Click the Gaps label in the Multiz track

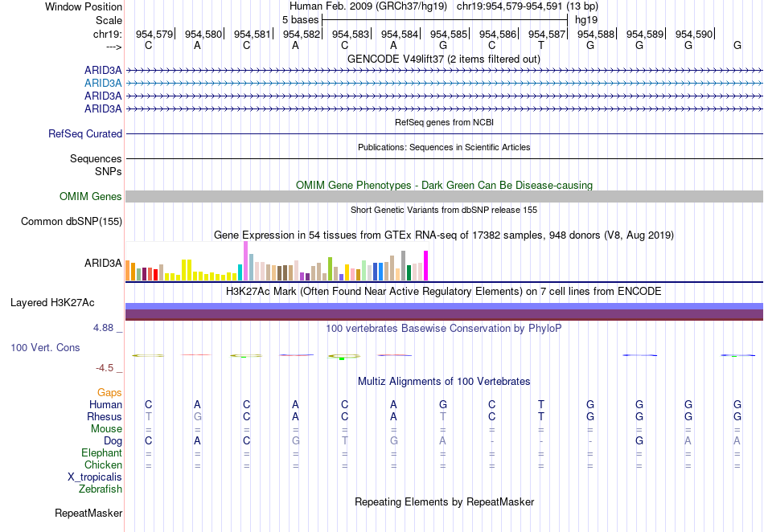tap(109, 393)
